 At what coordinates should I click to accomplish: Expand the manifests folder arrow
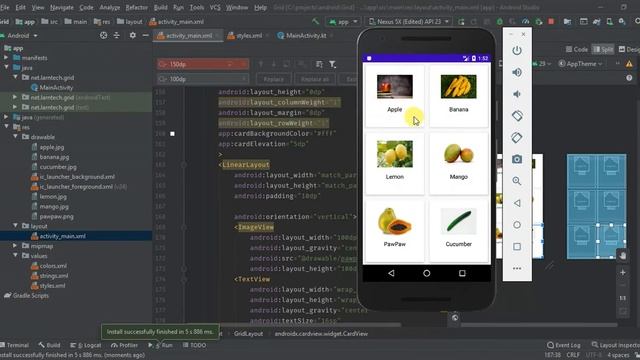6,58
